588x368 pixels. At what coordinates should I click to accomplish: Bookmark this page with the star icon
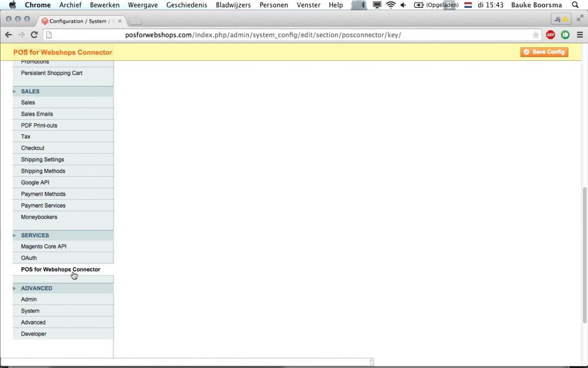(536, 35)
